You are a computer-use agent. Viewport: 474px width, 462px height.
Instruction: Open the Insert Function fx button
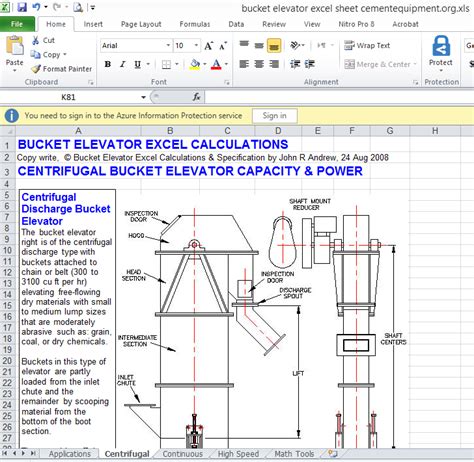point(197,97)
